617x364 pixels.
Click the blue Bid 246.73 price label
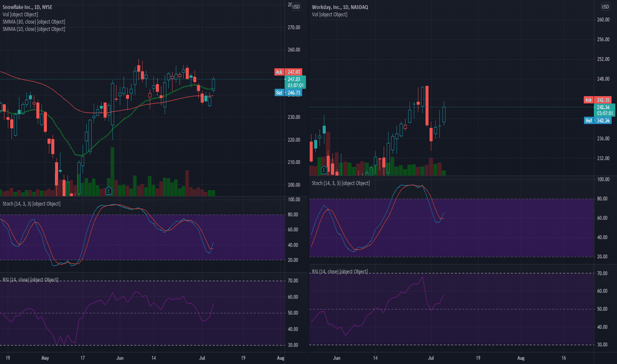click(x=288, y=93)
